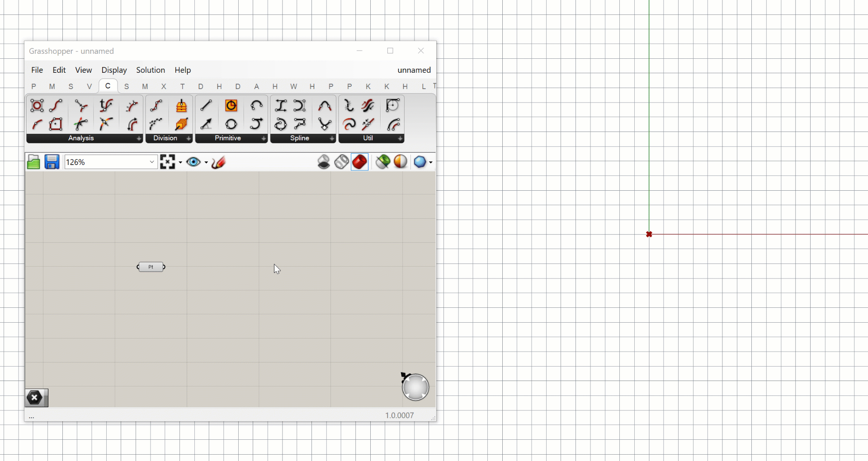This screenshot has height=461, width=868.
Task: Click the black X markov widget button
Action: 35,398
